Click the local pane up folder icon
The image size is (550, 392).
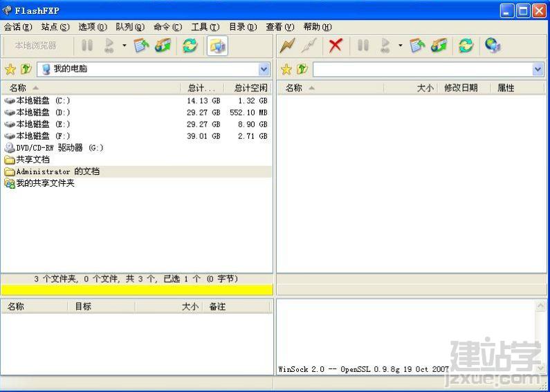tap(26, 69)
